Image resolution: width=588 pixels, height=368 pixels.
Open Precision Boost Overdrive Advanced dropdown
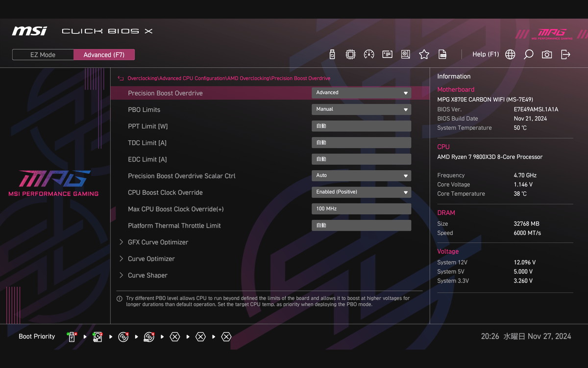click(361, 93)
